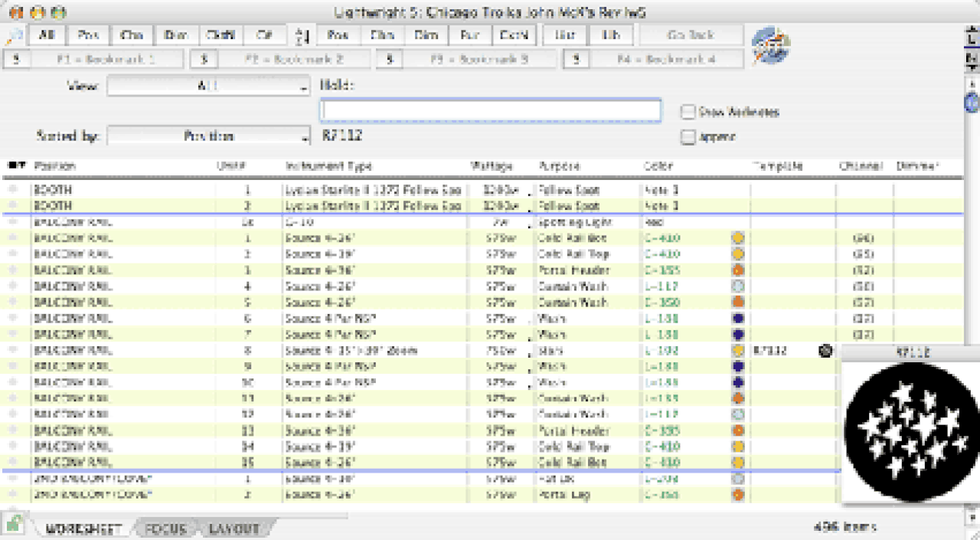
Task: Click the gobo icon next to R7112 template
Action: coord(825,351)
